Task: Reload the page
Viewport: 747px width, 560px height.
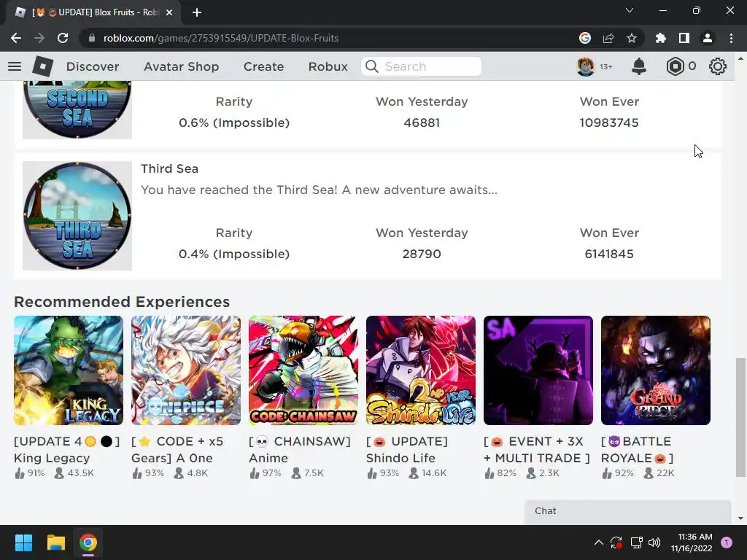Action: [x=63, y=38]
